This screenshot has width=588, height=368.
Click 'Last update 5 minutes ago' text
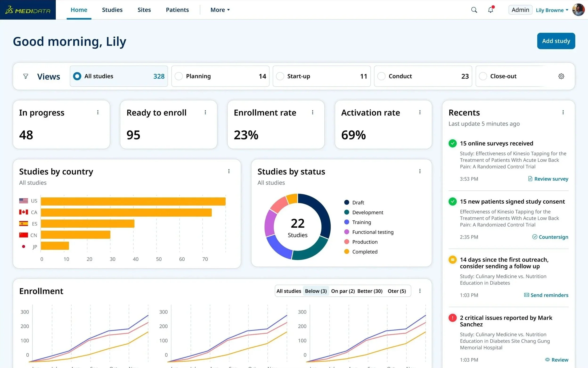pos(484,124)
